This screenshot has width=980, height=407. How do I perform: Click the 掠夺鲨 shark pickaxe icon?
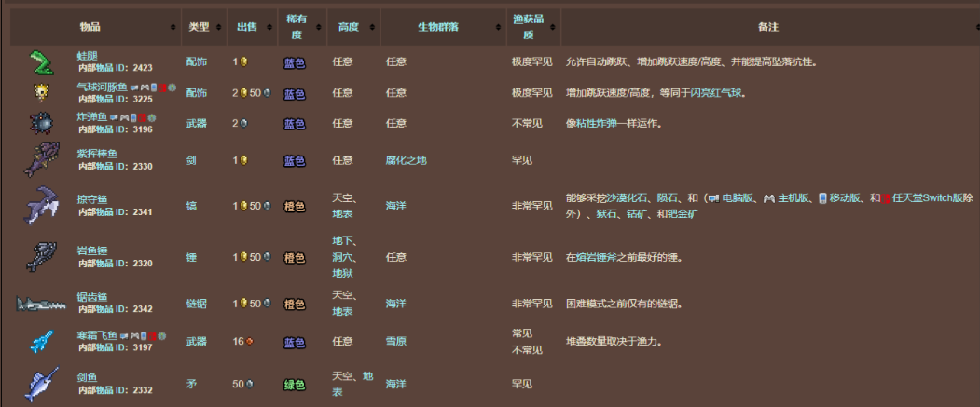41,205
